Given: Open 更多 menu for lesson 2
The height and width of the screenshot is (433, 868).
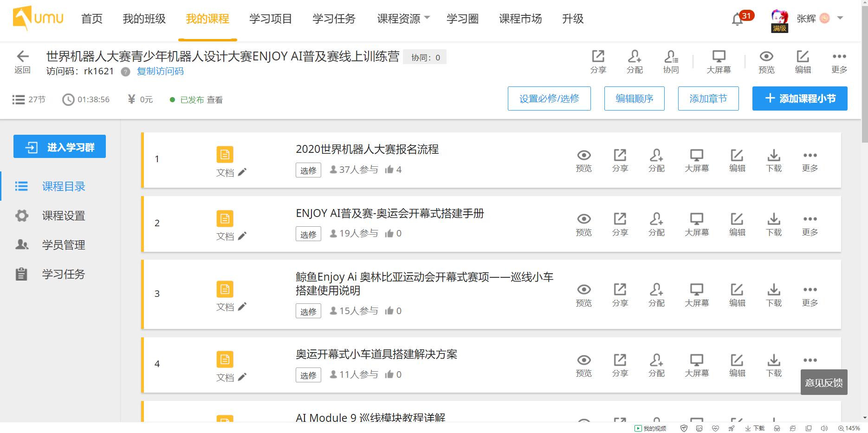Looking at the screenshot, I should click(810, 225).
